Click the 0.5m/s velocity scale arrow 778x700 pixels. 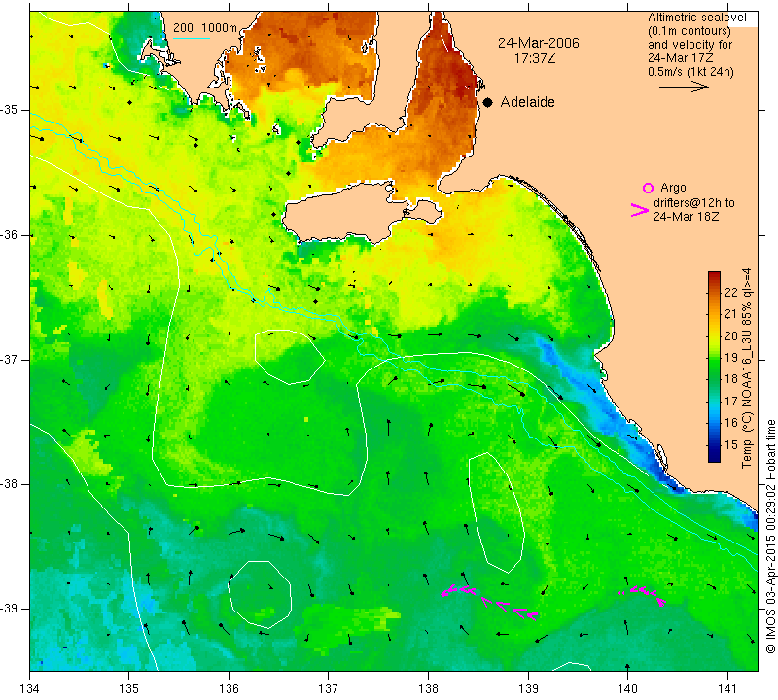pyautogui.click(x=684, y=87)
